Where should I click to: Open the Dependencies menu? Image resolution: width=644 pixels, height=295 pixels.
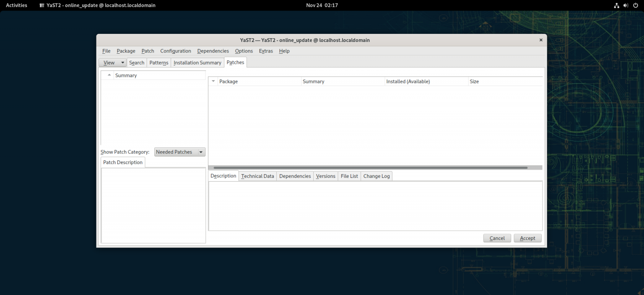(x=213, y=51)
